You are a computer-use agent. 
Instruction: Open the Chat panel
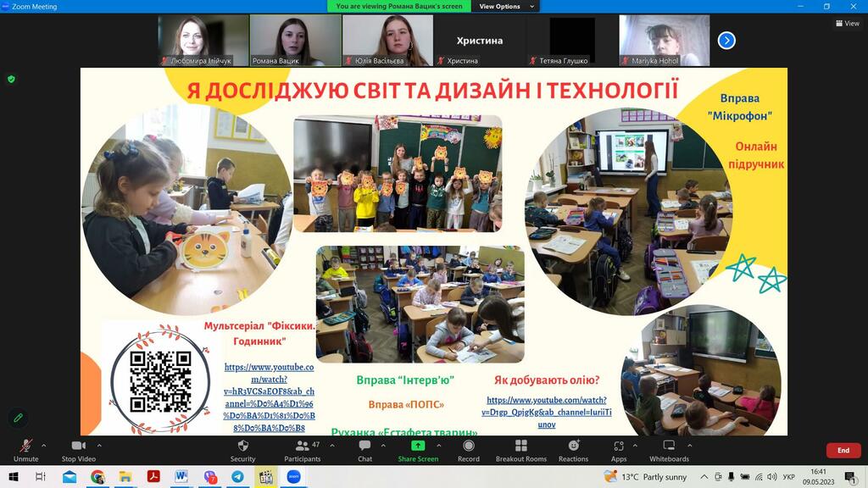pos(364,451)
